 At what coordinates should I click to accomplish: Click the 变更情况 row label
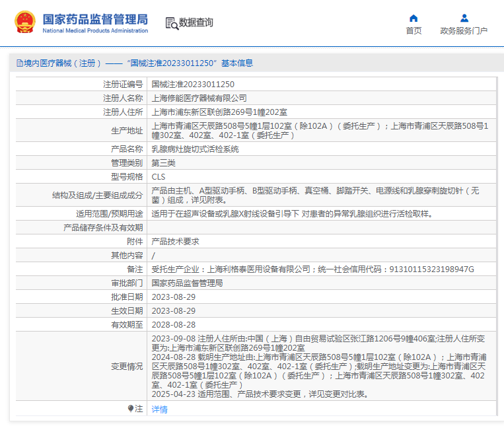point(126,367)
